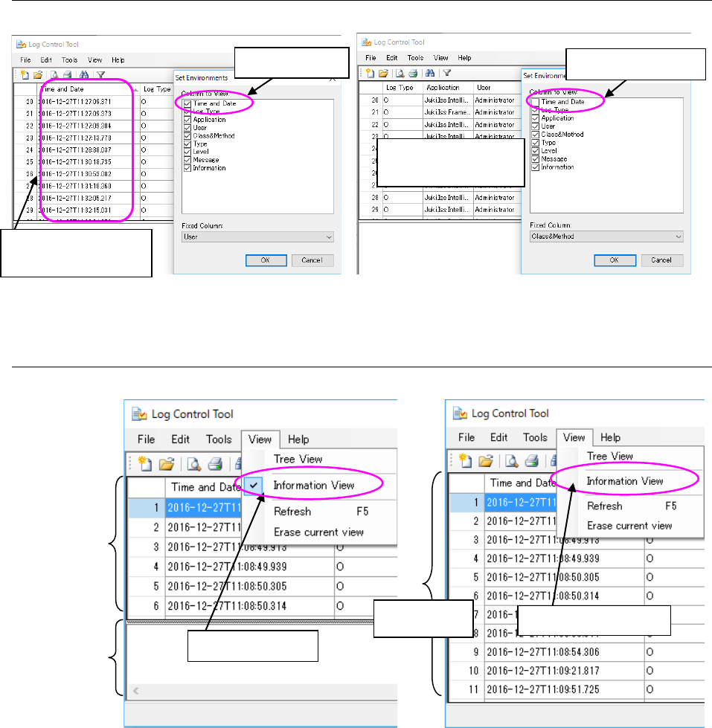Select the row with 2016-12-27T11:08:54.306
The width and height of the screenshot is (712, 728).
click(x=577, y=652)
